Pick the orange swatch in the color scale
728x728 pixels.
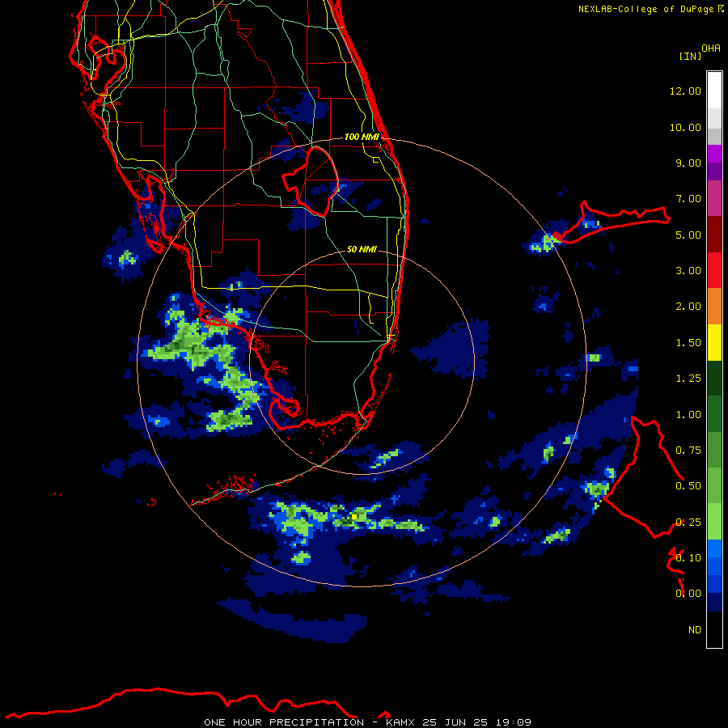tap(714, 307)
